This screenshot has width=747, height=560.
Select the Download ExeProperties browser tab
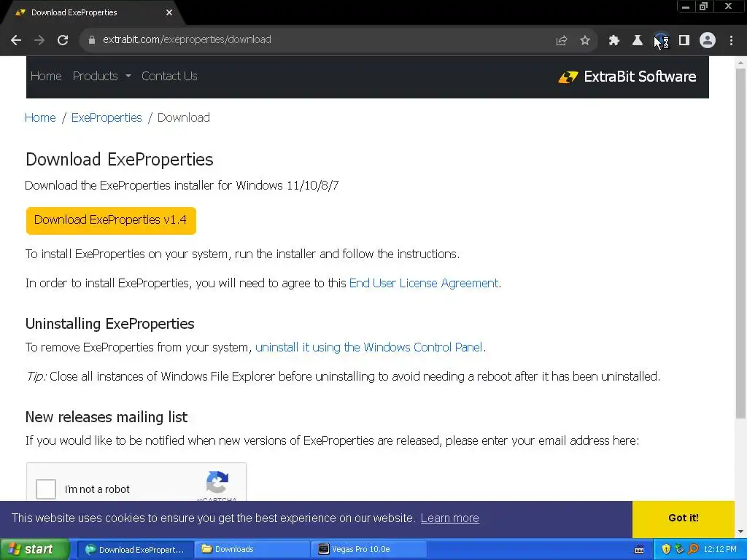click(x=90, y=13)
